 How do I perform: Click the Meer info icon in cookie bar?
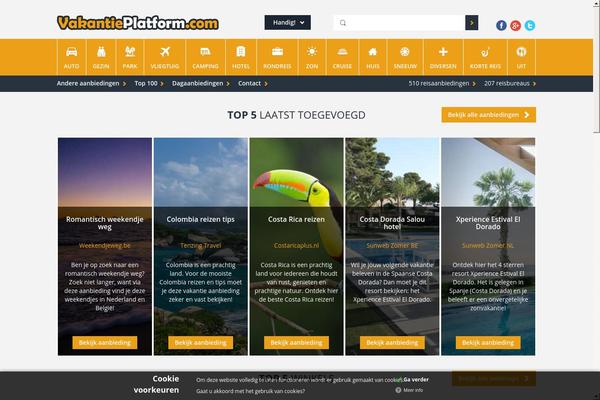click(x=398, y=390)
